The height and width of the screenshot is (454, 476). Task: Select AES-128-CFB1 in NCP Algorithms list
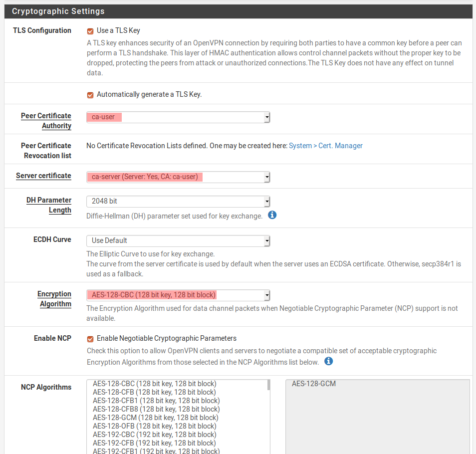(x=156, y=401)
